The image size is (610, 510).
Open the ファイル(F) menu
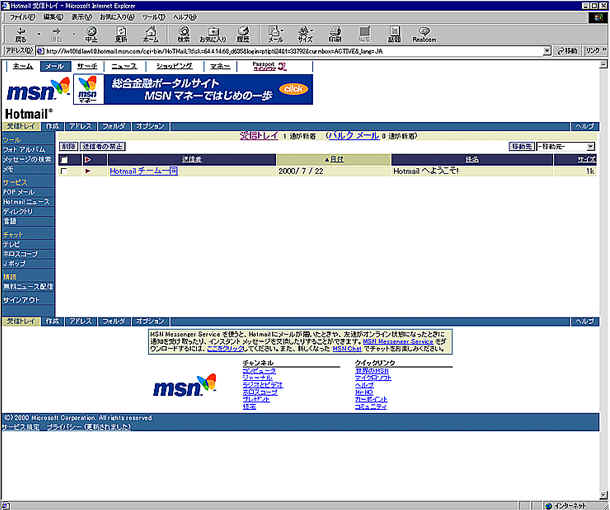[x=21, y=17]
